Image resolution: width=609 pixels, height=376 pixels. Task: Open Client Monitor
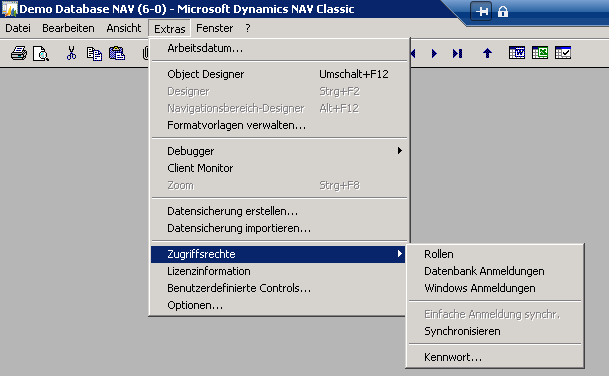click(278, 168)
